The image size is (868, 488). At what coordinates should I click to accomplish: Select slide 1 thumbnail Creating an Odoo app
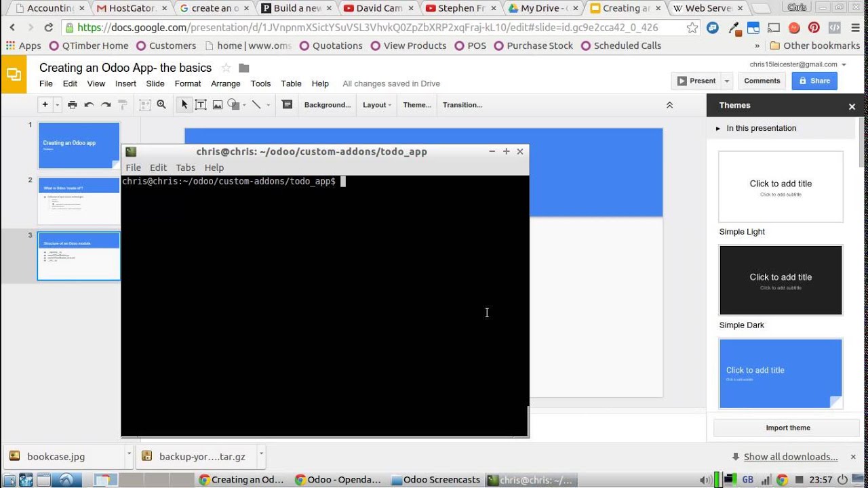(79, 145)
